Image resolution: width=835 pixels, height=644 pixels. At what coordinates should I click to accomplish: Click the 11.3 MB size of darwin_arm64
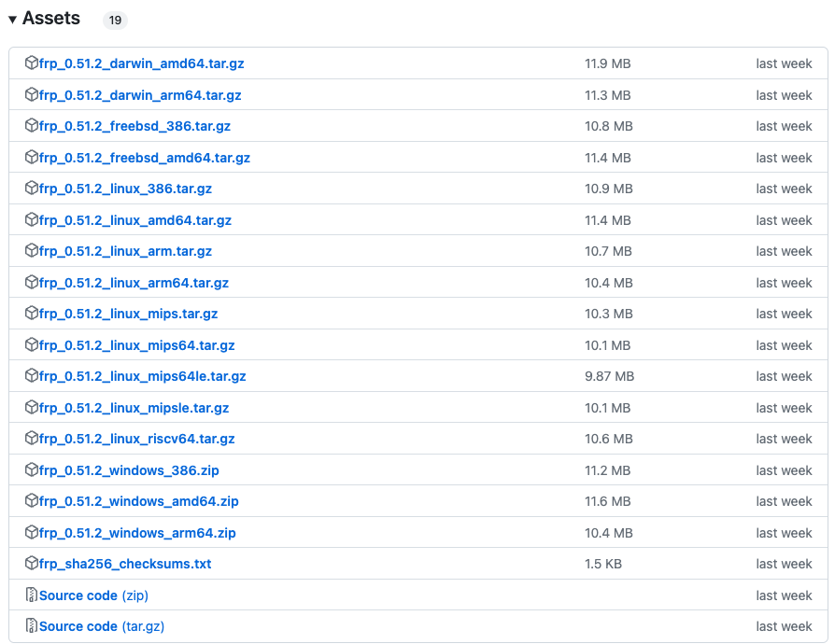click(608, 95)
